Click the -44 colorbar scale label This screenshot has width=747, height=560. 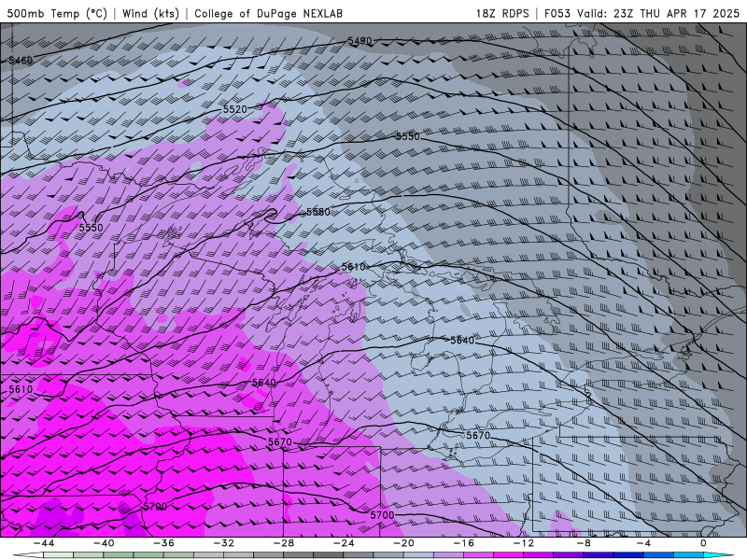(x=44, y=543)
